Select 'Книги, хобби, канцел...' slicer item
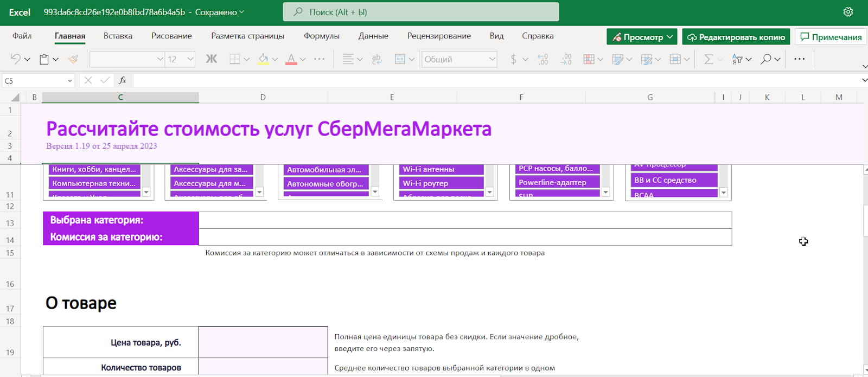Image resolution: width=868 pixels, height=377 pixels. coord(94,169)
